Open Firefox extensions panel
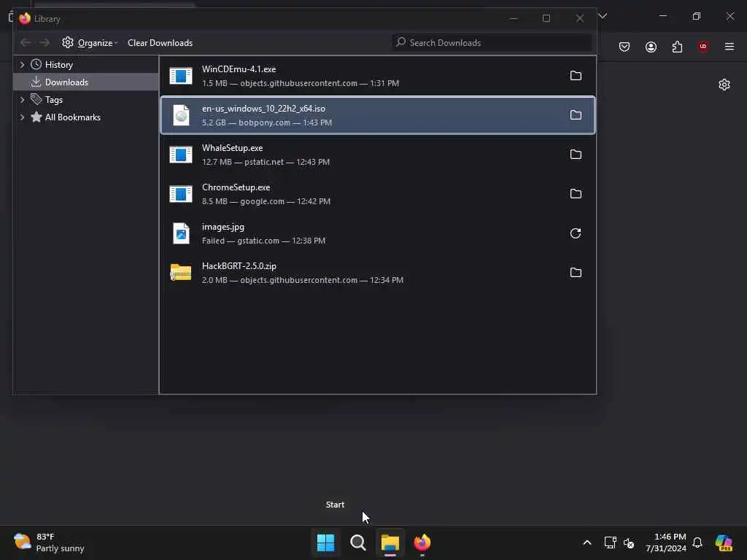 click(x=677, y=47)
